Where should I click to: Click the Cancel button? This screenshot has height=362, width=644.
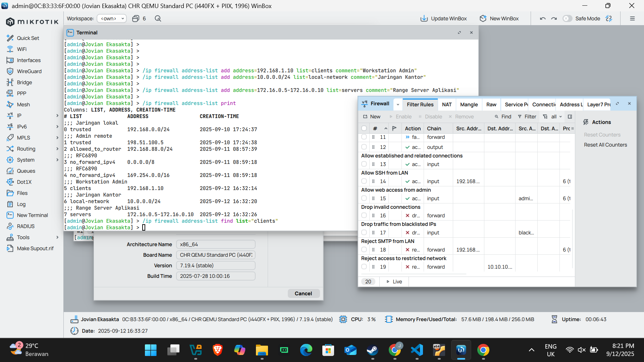point(303,294)
